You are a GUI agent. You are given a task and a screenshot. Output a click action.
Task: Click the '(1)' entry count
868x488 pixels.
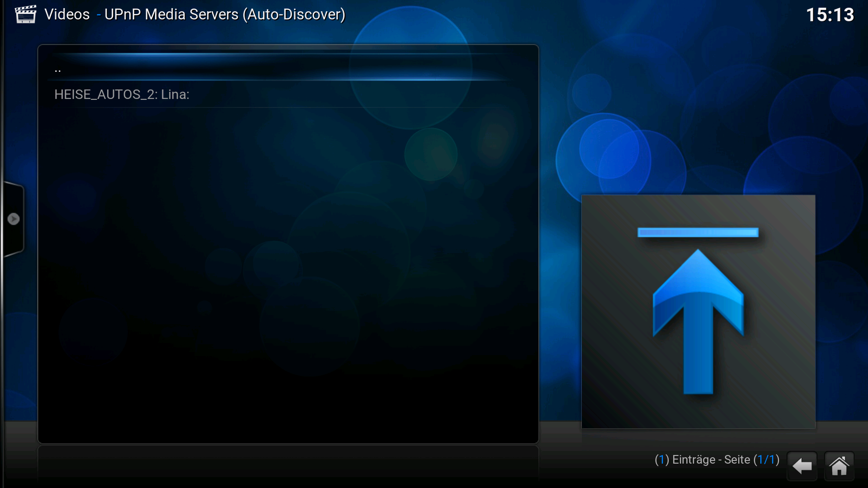[661, 460]
